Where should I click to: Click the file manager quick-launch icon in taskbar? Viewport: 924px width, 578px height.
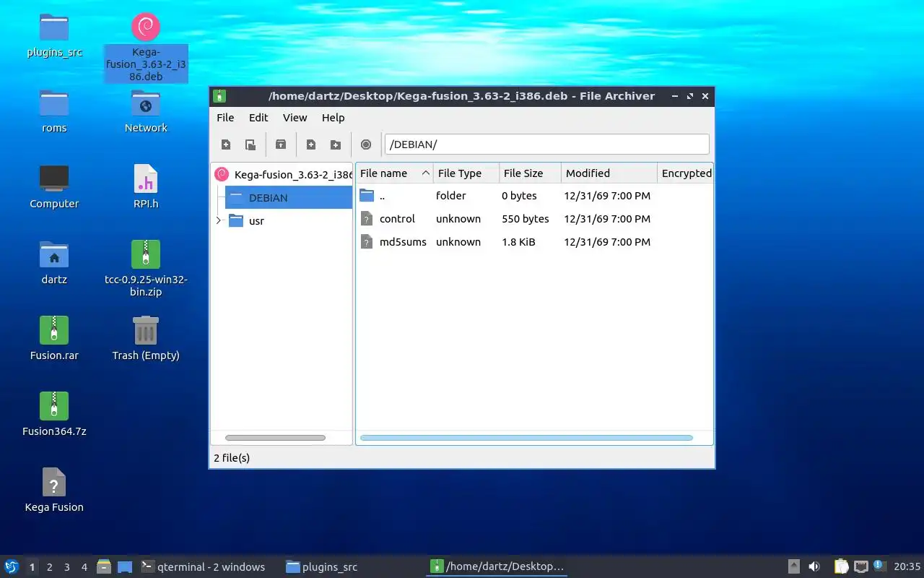point(104,566)
